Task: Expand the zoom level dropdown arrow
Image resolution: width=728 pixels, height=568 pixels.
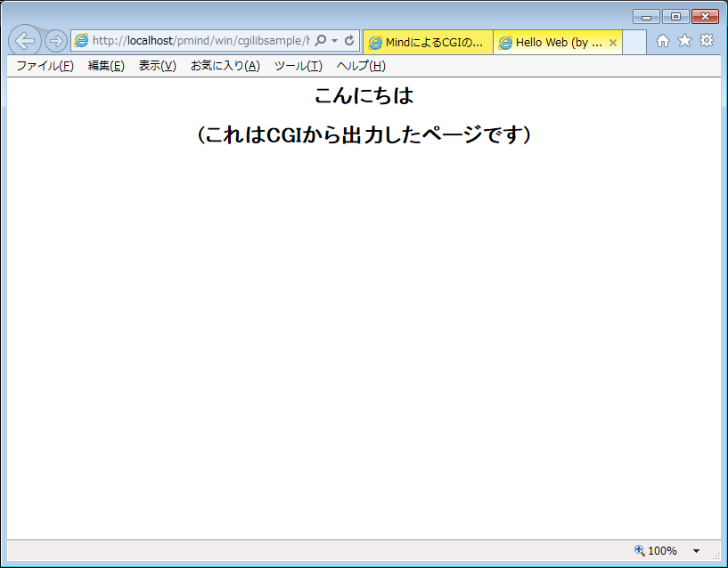Action: [696, 551]
